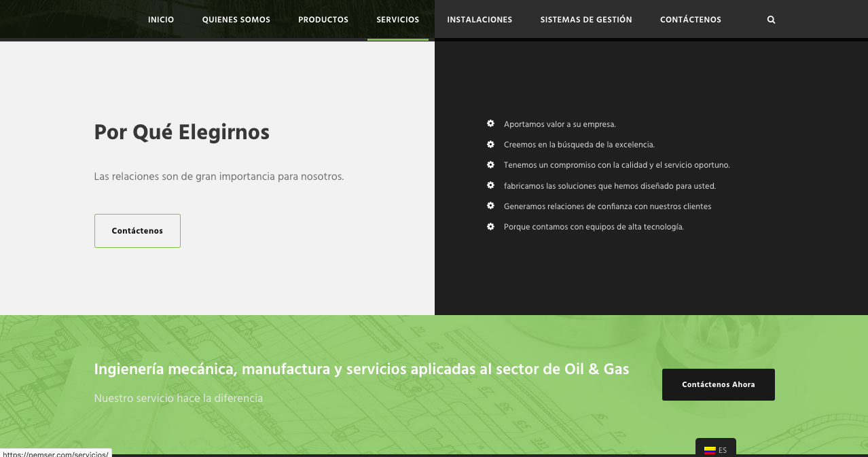Select gear bullet beside 'Generamos relaciones de confianza'
Image resolution: width=868 pixels, height=457 pixels.
(x=490, y=206)
